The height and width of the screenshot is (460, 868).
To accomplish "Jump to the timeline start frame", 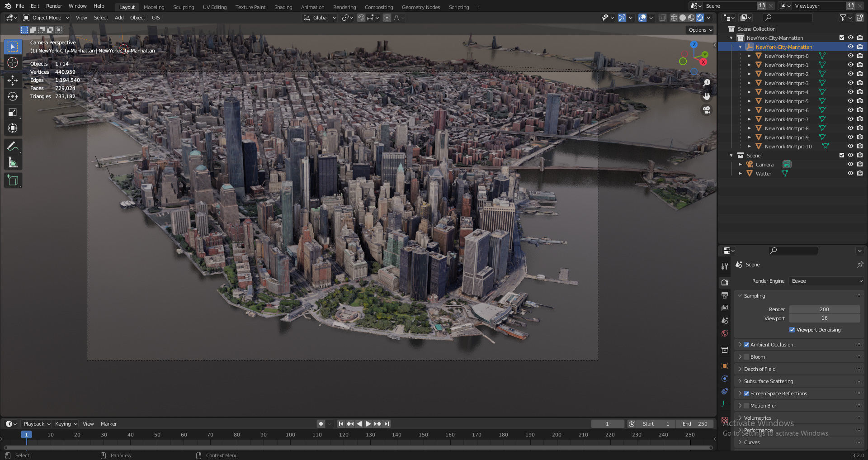I will coord(341,424).
